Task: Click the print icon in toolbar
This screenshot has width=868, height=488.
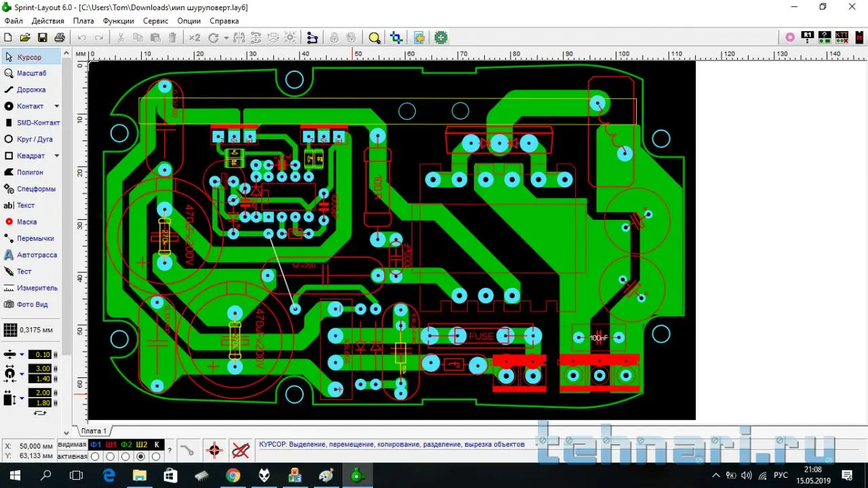Action: 60,38
